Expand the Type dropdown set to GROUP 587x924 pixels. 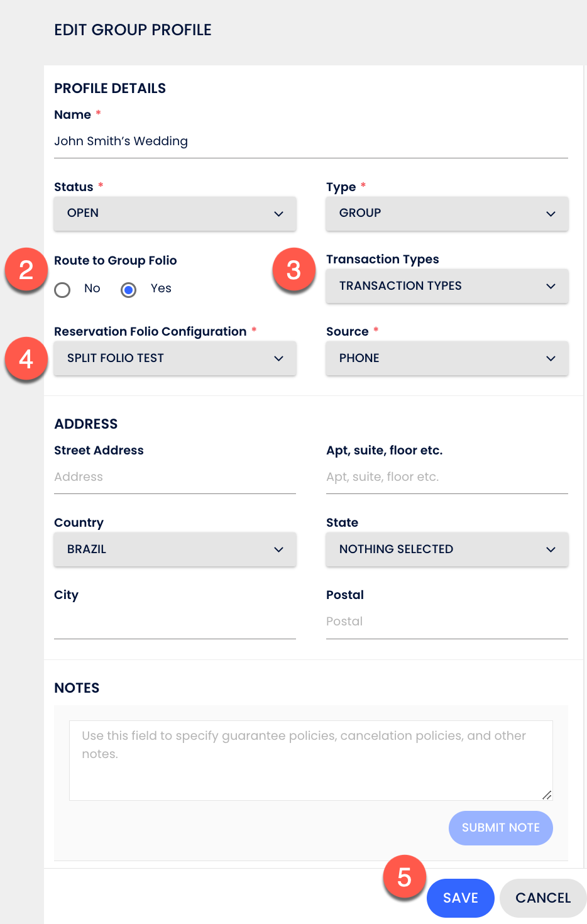tap(447, 213)
